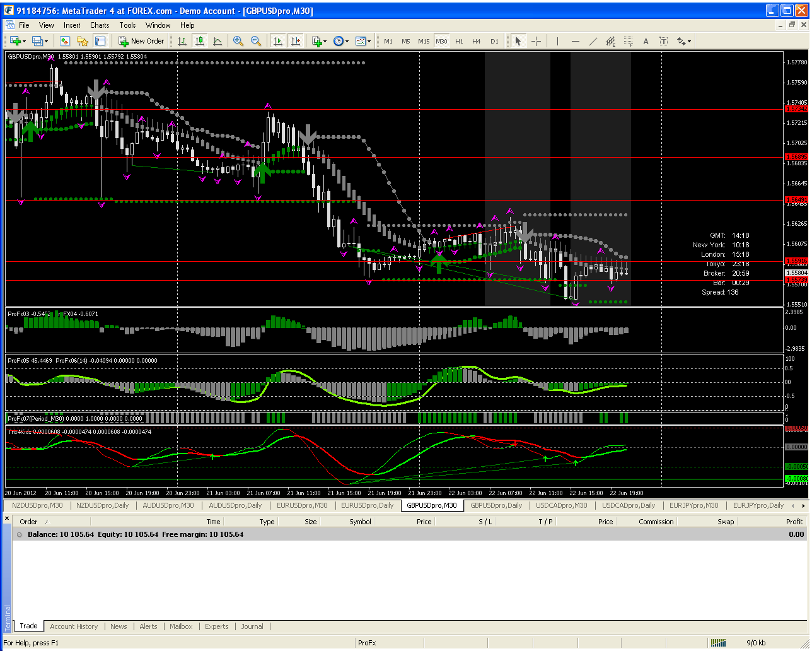Viewport: 812px width, 651px height.
Task: Pick the trendline drawing tool
Action: 593,41
